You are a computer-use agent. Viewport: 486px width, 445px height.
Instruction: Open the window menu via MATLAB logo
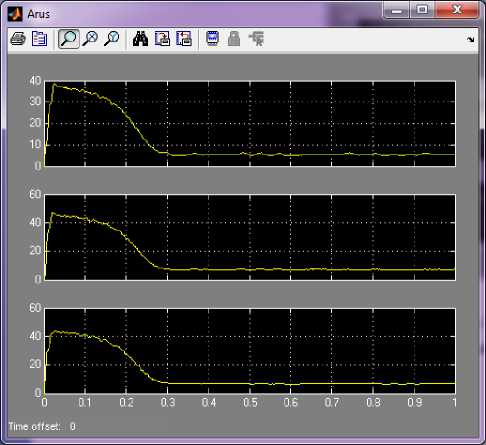(x=15, y=14)
